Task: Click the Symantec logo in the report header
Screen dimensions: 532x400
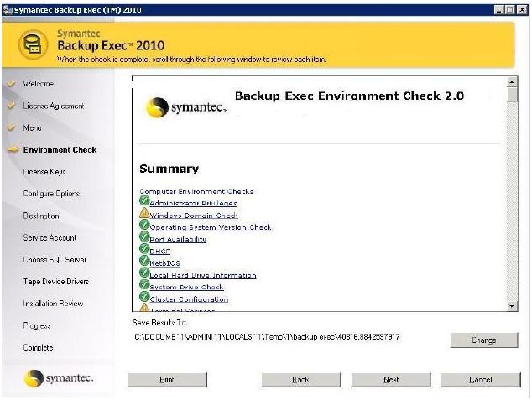Action: 187,107
